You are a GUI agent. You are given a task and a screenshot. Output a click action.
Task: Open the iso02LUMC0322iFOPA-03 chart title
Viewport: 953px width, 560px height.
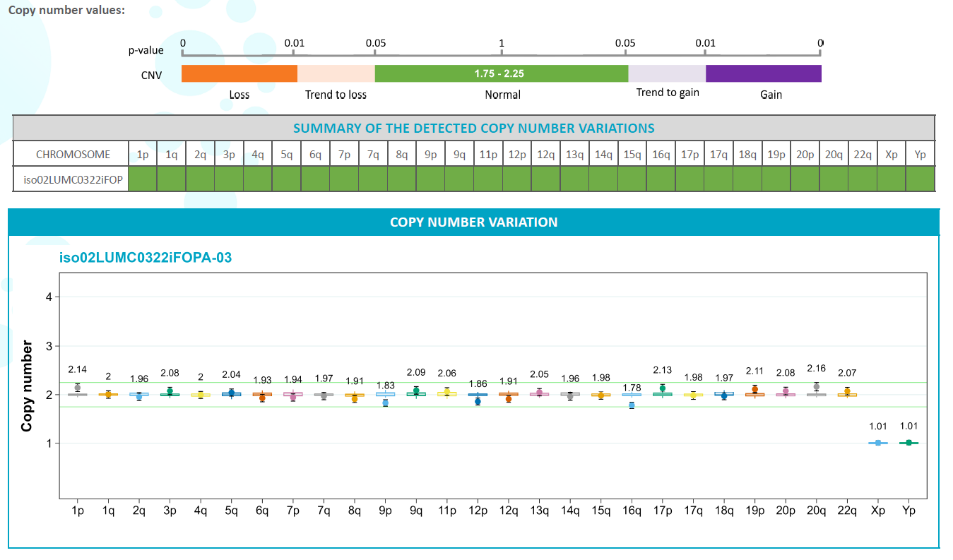[146, 258]
